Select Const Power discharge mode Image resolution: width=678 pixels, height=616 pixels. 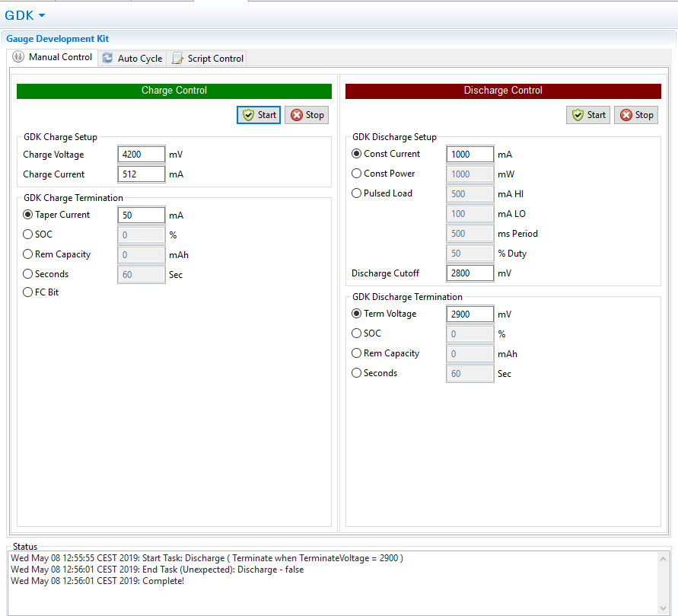[383, 174]
